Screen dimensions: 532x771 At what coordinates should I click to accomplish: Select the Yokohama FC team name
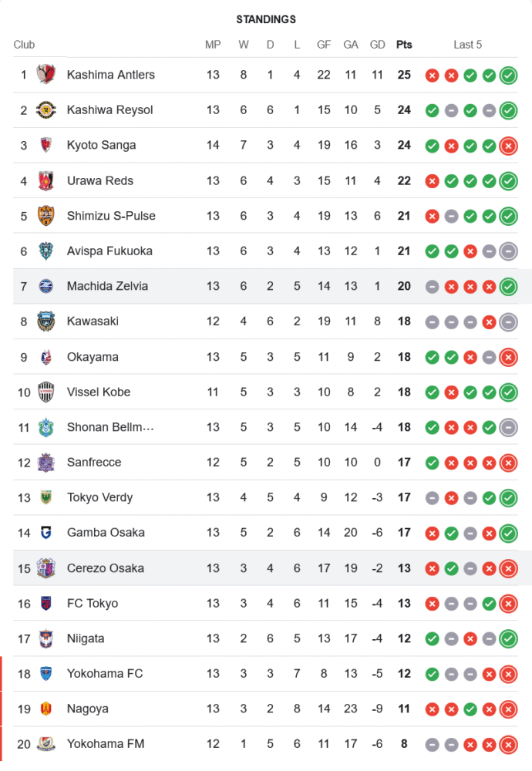click(x=105, y=673)
